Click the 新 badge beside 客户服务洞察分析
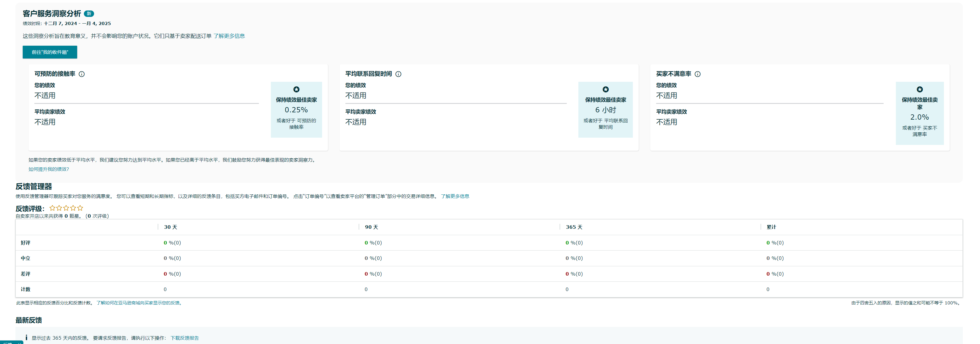 (89, 14)
